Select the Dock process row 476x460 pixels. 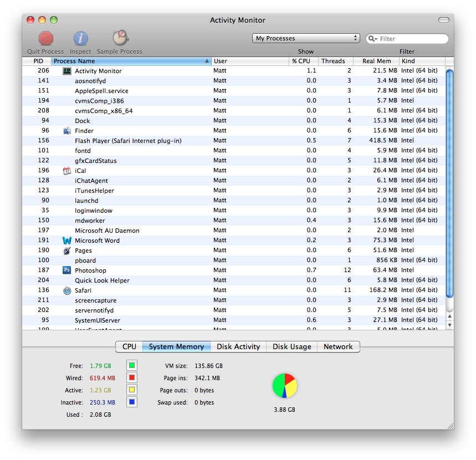(x=234, y=121)
